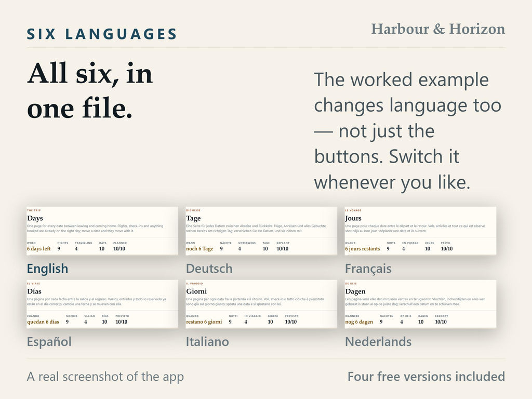Image resolution: width=532 pixels, height=399 pixels.
Task: Click the 'All six, in one file.' headline
Action: point(90,90)
